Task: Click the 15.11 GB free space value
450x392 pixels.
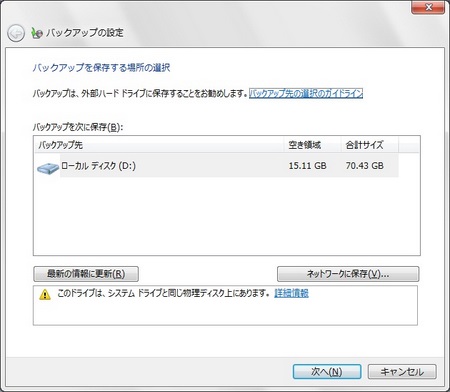Action: click(x=307, y=166)
